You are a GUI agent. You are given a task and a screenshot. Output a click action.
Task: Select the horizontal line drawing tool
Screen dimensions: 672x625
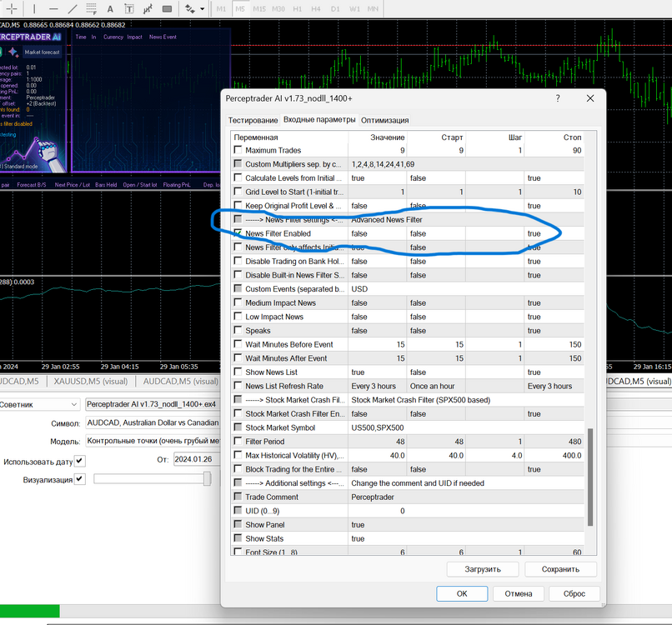pyautogui.click(x=53, y=8)
